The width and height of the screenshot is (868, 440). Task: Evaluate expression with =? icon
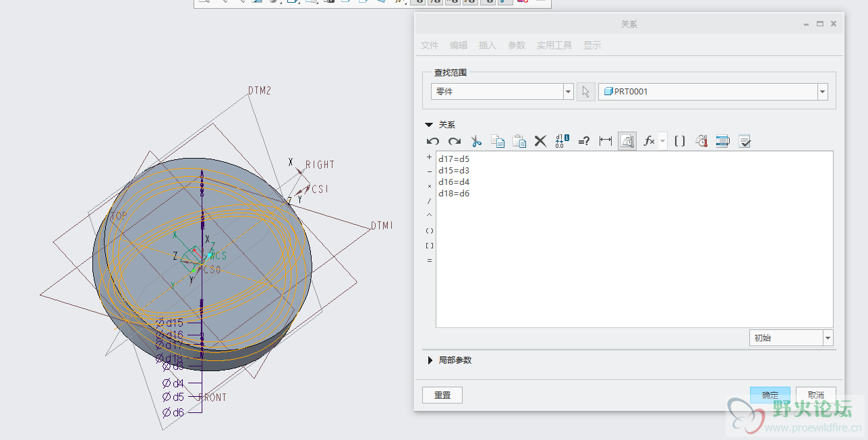point(584,141)
